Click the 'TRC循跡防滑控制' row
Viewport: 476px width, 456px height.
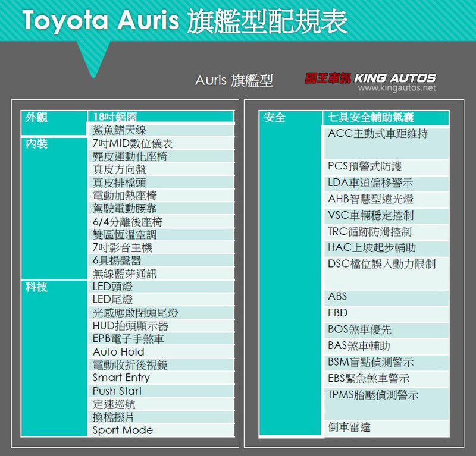pos(386,232)
